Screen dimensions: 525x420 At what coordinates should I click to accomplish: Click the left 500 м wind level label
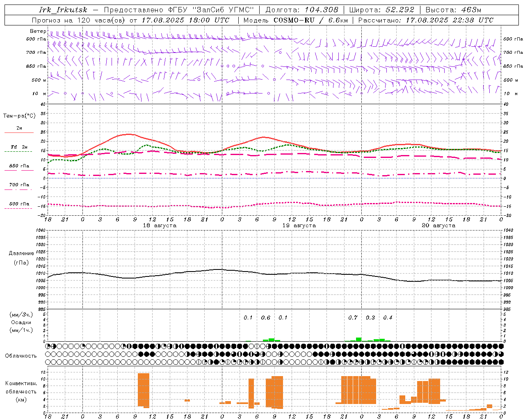click(x=39, y=80)
